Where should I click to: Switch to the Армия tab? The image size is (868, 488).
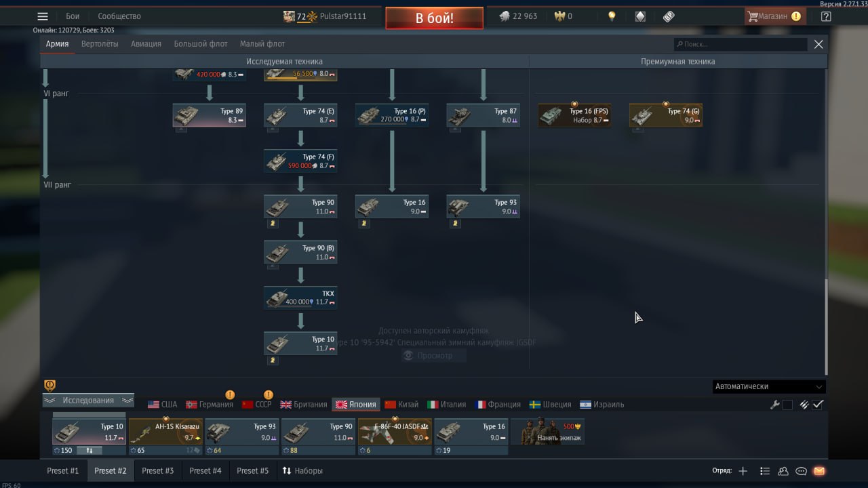click(58, 44)
